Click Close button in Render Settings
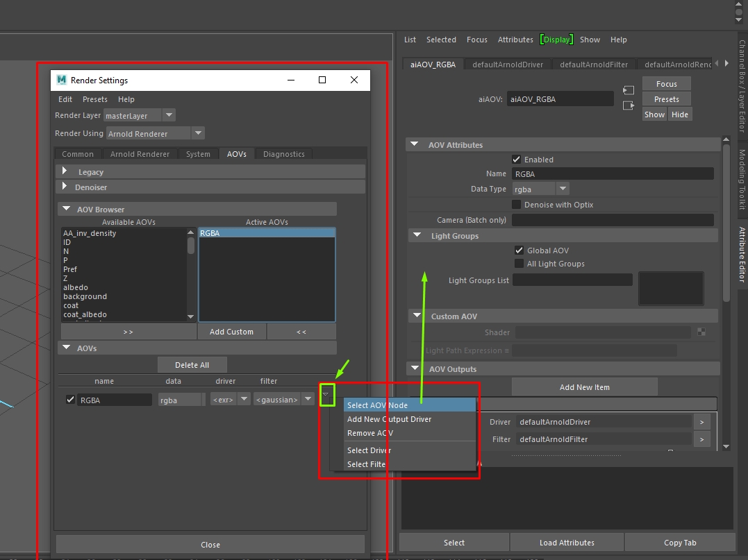The image size is (748, 560). click(210, 544)
